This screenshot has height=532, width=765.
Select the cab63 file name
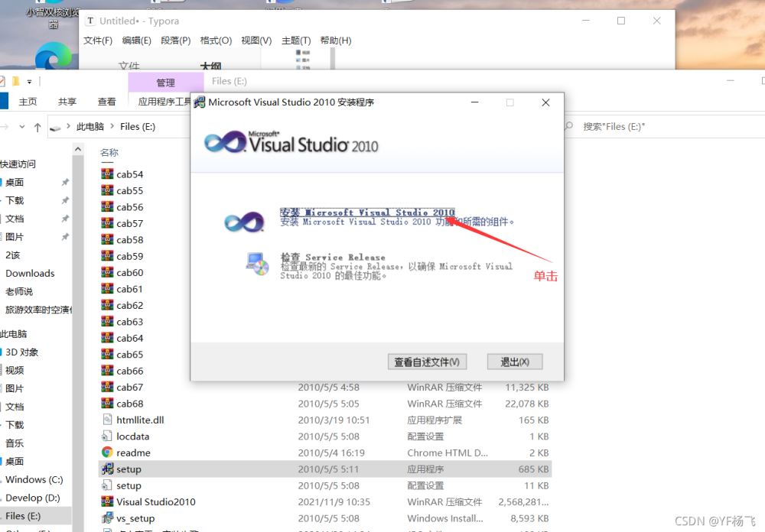(x=130, y=321)
